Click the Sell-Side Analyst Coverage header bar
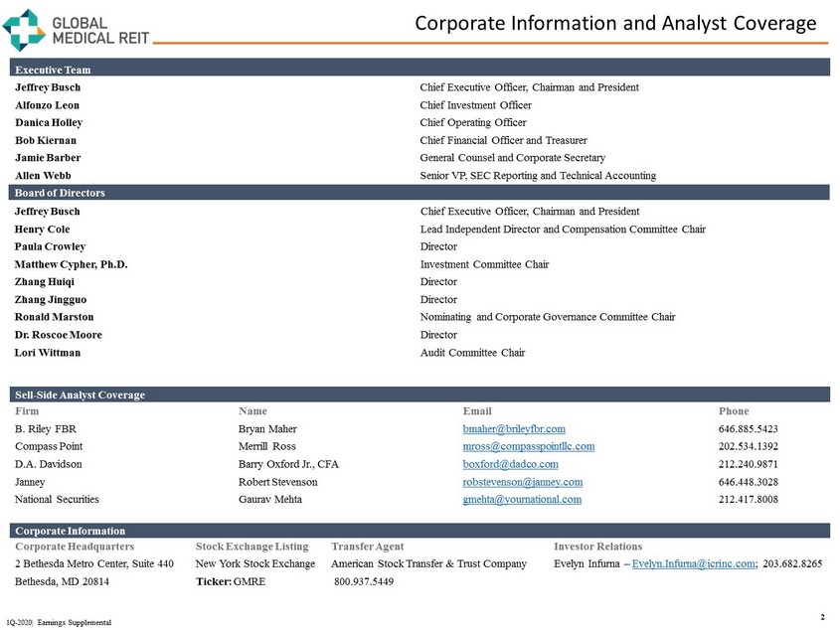This screenshot has height=630, width=840. [x=80, y=394]
